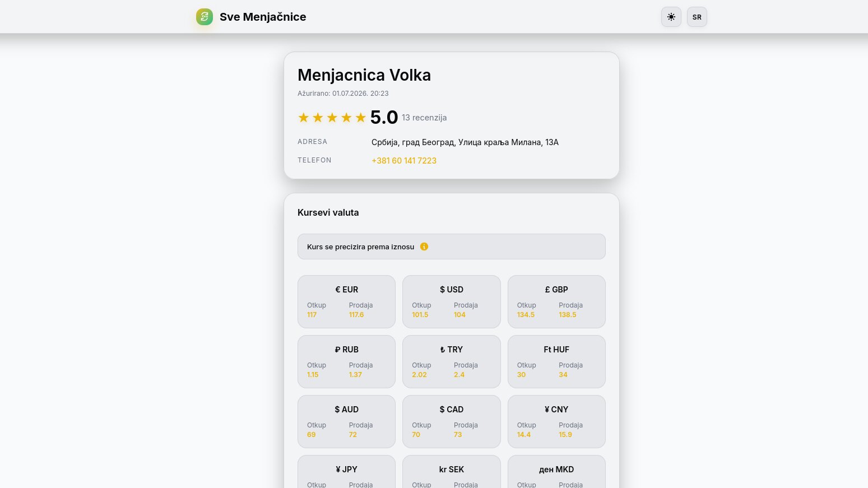
Task: Select the AUD currency card
Action: click(x=346, y=421)
